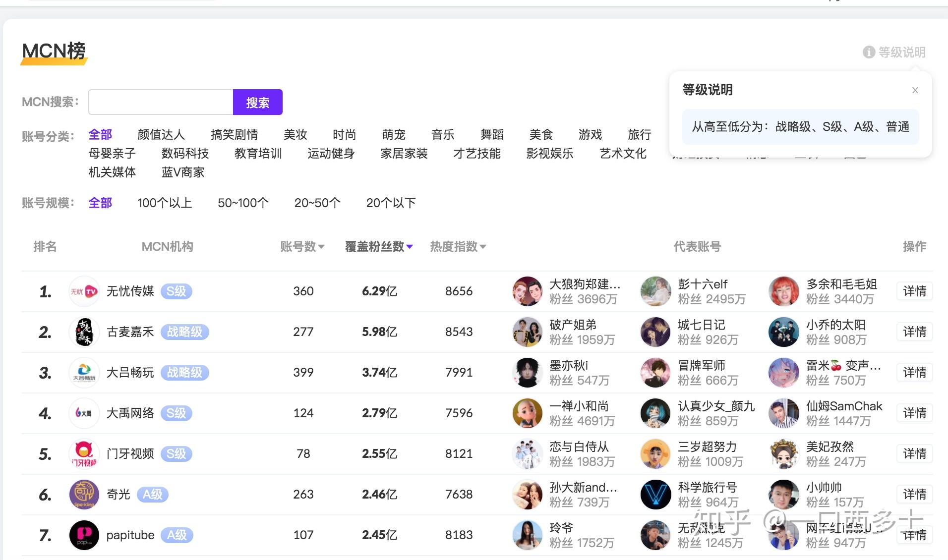Open 详情 for 门牙视频 row

[914, 453]
